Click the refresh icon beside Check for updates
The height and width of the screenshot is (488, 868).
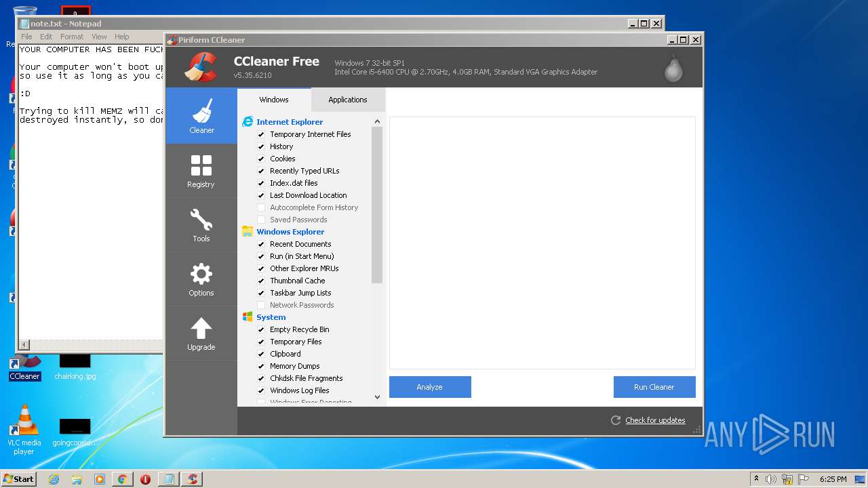tap(616, 420)
